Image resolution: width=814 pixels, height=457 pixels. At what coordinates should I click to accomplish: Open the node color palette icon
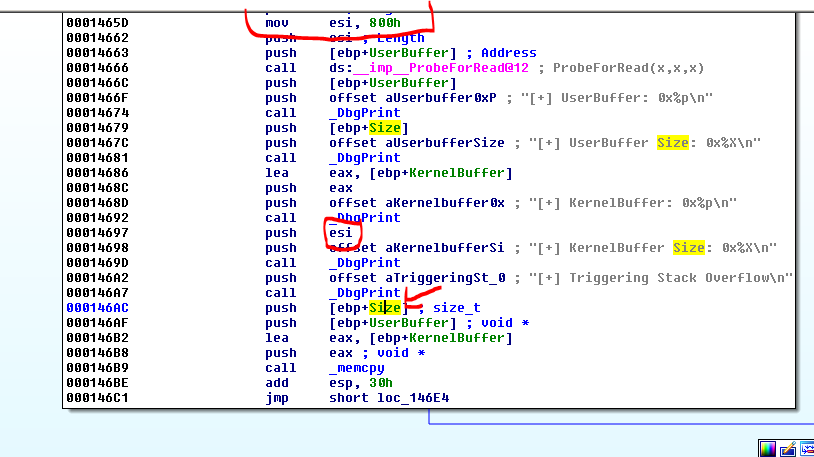767,448
